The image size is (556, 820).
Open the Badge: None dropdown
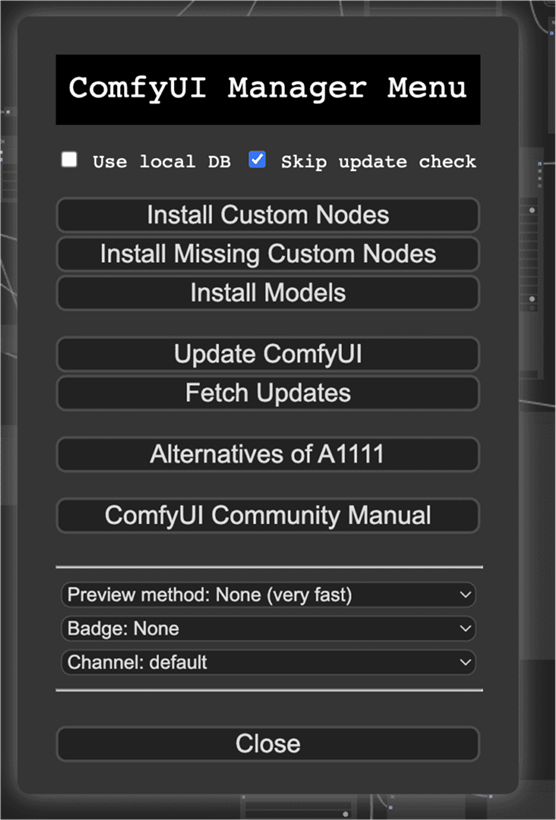[268, 628]
